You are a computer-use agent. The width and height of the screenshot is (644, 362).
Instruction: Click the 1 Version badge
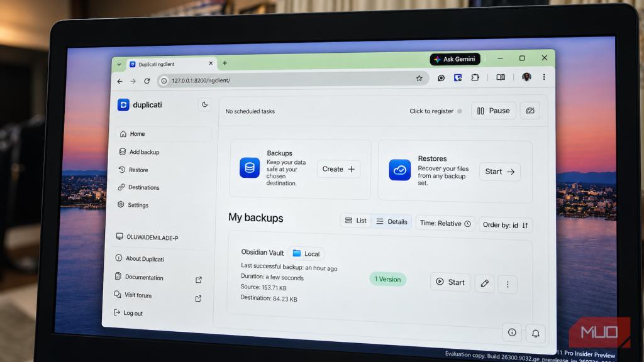pyautogui.click(x=387, y=279)
